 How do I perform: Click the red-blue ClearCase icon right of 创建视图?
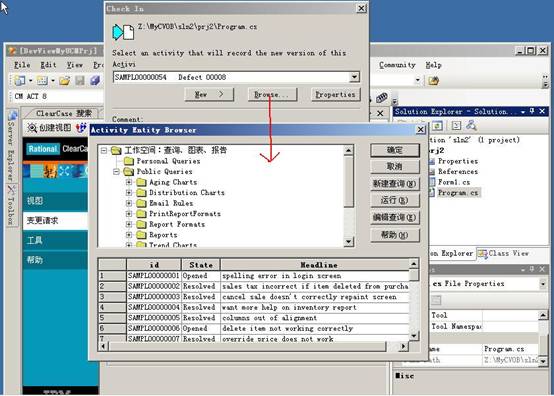coord(82,128)
